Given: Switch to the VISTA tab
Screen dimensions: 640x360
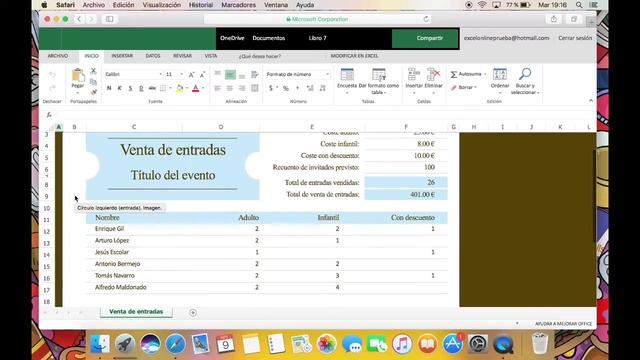Looking at the screenshot, I should (x=211, y=56).
